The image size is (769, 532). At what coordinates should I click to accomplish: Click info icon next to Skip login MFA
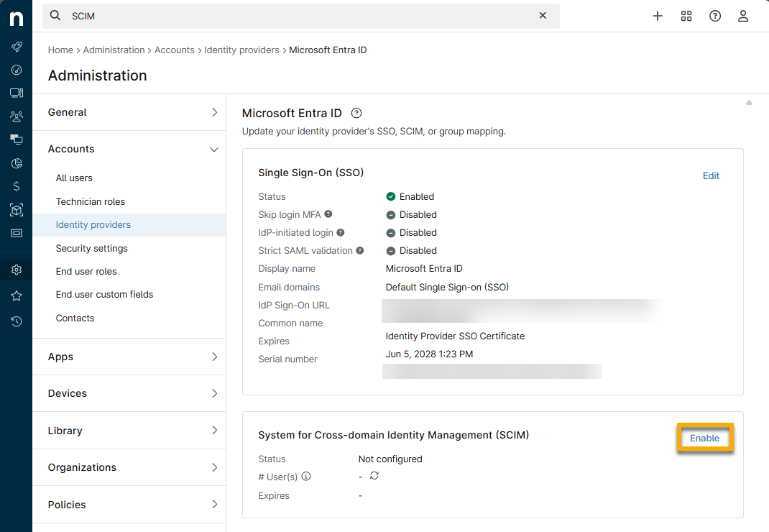point(328,214)
